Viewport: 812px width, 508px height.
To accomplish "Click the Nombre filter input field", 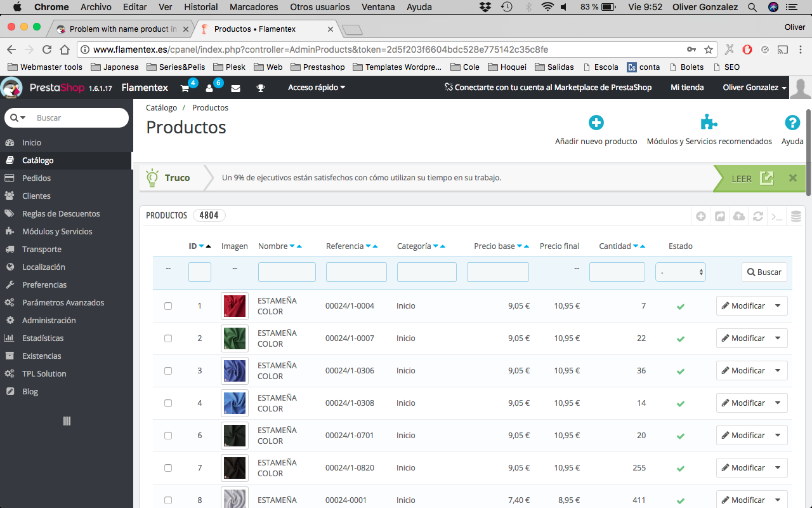I will (287, 272).
